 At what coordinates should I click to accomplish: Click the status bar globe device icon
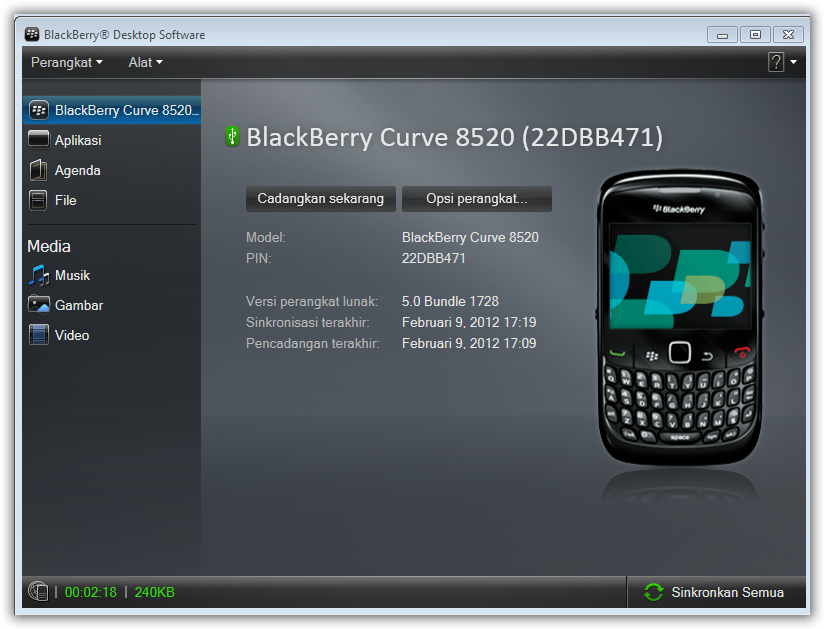38,592
